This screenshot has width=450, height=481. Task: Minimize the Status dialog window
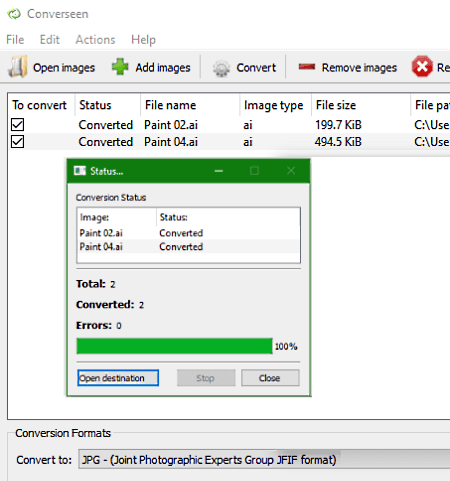pos(219,171)
